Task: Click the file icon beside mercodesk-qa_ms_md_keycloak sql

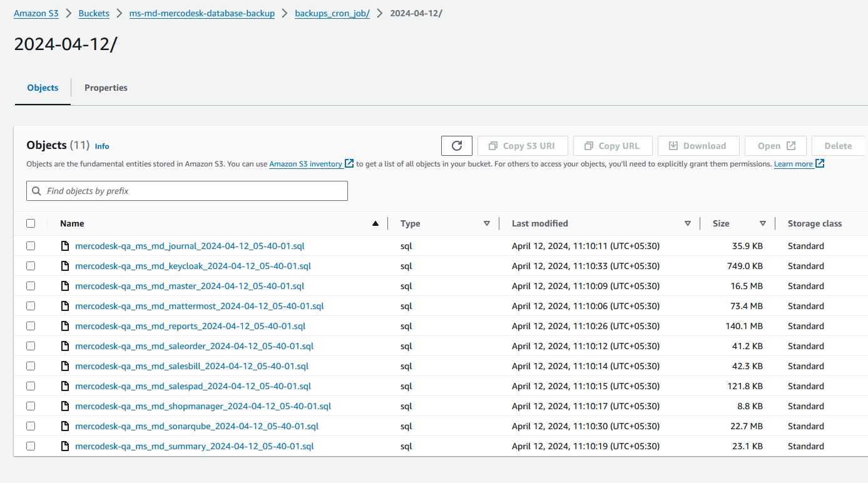Action: tap(64, 266)
